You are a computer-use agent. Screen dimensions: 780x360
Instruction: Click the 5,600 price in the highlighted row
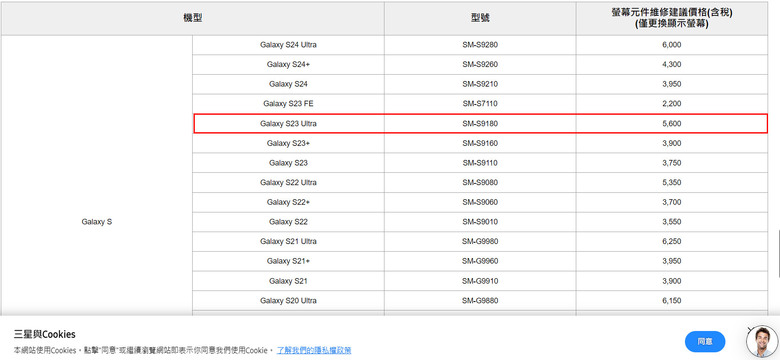pos(672,123)
